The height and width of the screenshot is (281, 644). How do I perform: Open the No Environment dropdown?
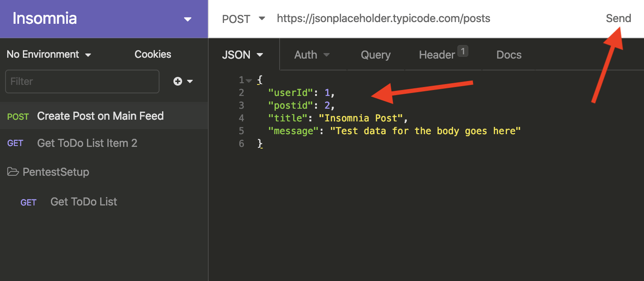point(48,54)
